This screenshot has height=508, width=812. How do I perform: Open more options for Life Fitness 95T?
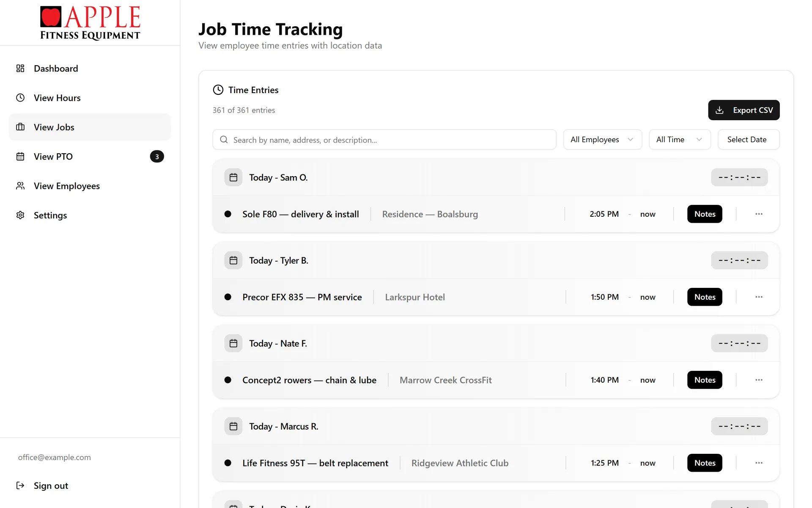(x=759, y=463)
